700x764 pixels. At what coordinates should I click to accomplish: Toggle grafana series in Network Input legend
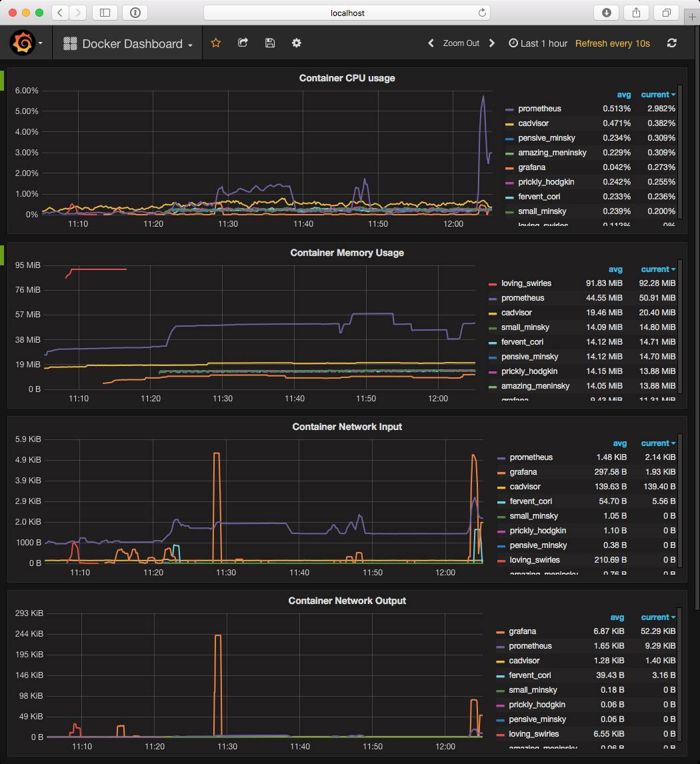coord(523,471)
